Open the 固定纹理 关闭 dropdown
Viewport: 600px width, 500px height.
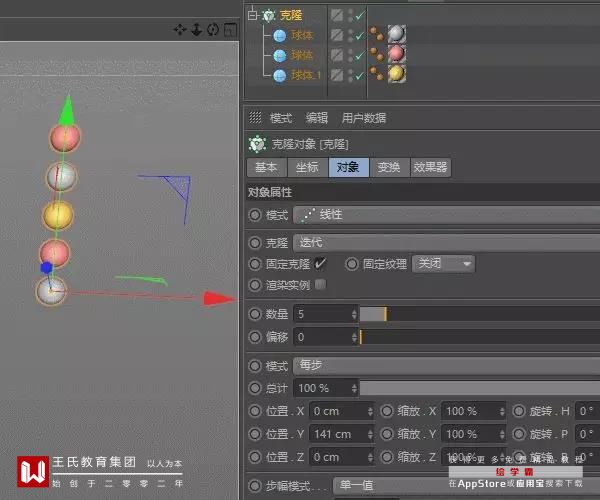tap(443, 264)
